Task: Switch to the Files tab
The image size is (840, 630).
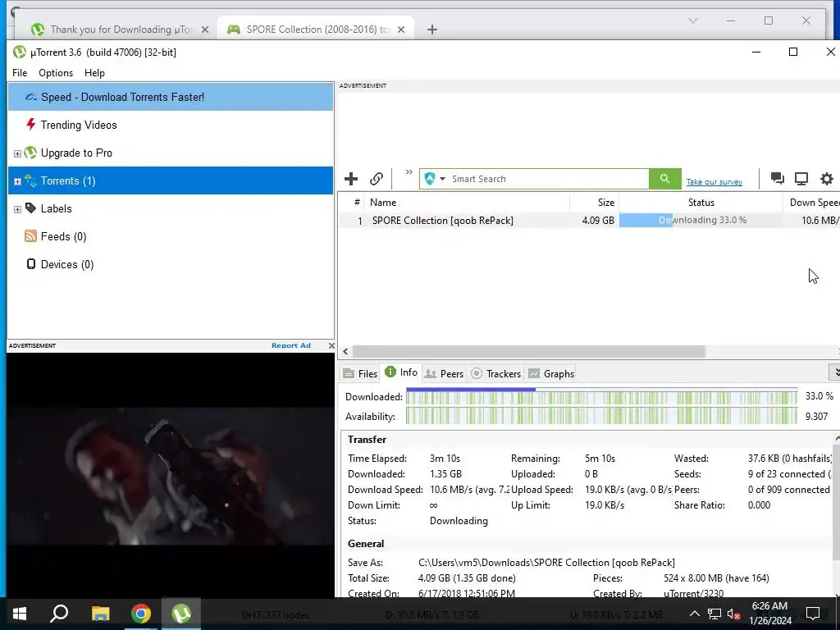Action: click(x=361, y=374)
